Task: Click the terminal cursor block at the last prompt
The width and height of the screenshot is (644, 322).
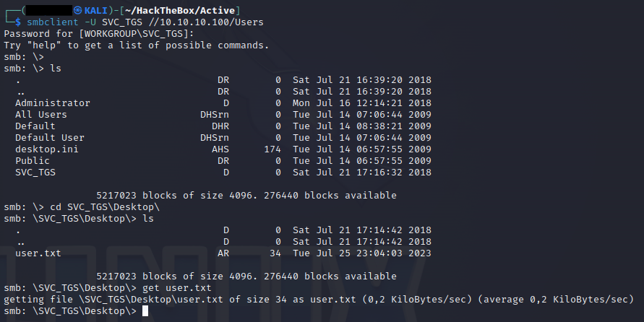Action: pyautogui.click(x=145, y=311)
